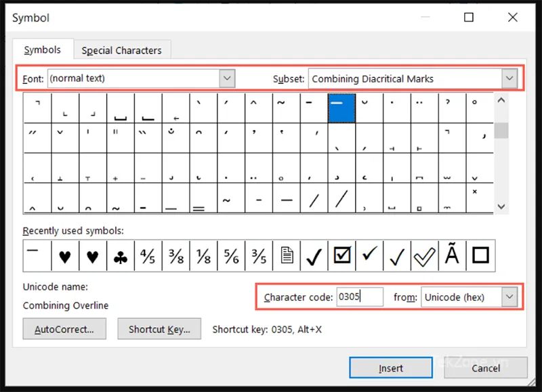Screen dimensions: 542x392
Task: Open the Shortcut Key... dialog
Action: 159,329
